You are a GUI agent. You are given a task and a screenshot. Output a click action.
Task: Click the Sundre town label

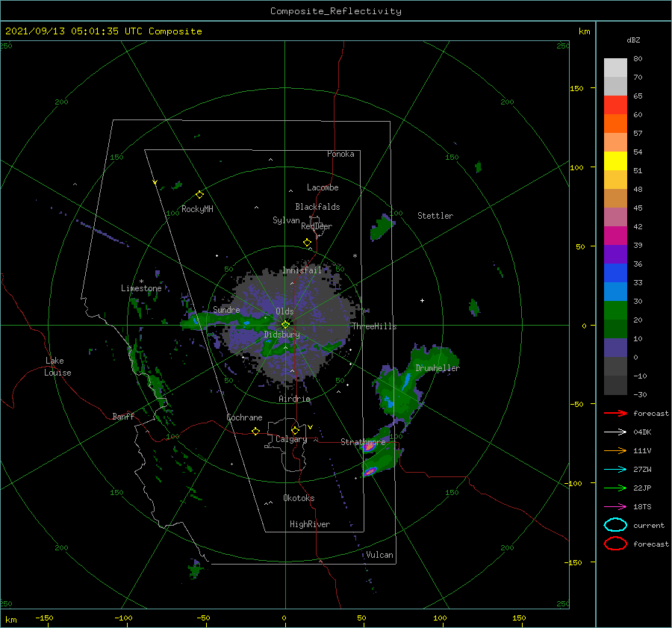(226, 309)
